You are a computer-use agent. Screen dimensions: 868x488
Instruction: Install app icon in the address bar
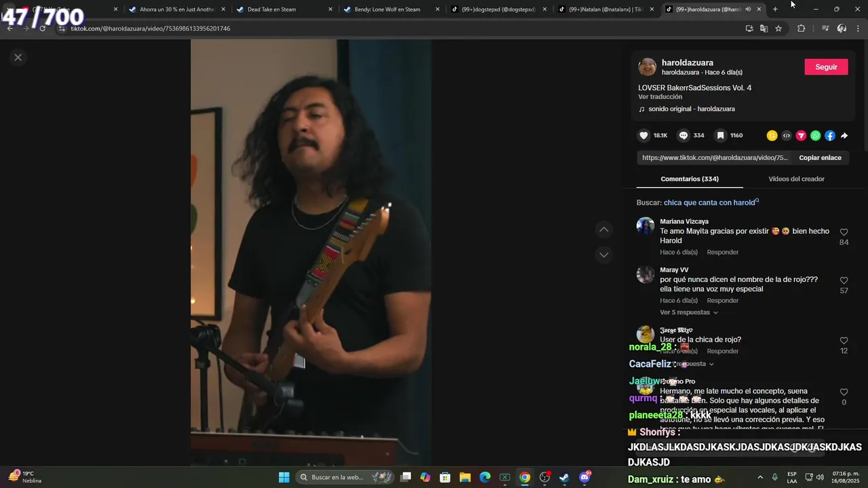point(749,28)
